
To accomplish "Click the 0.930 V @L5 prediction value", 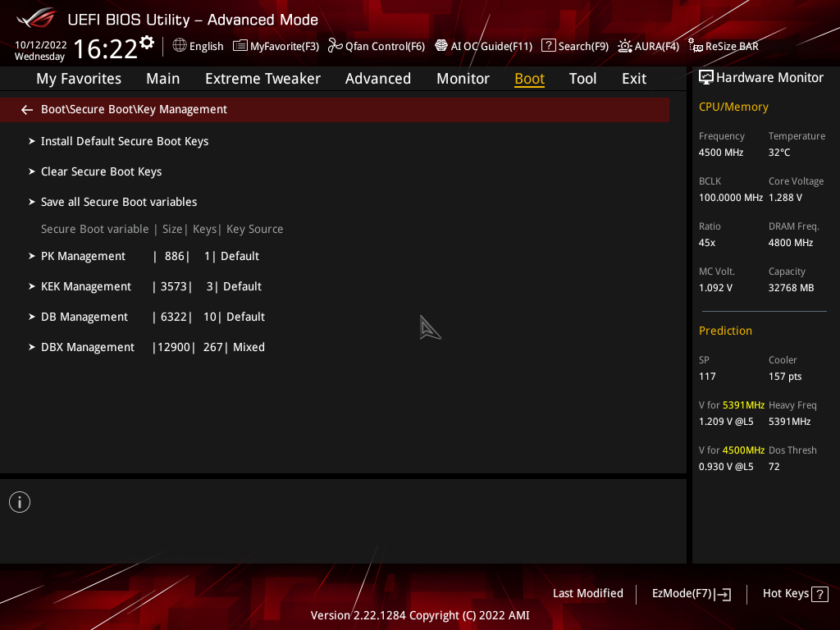I will [x=725, y=467].
